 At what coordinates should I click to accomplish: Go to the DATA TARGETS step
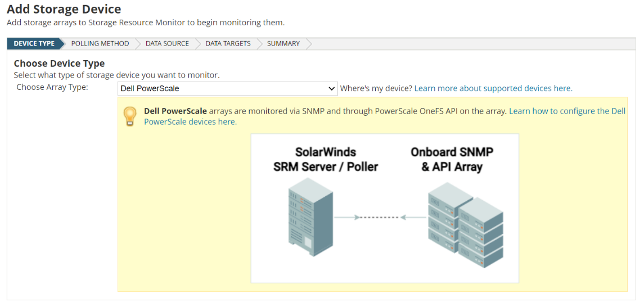228,43
